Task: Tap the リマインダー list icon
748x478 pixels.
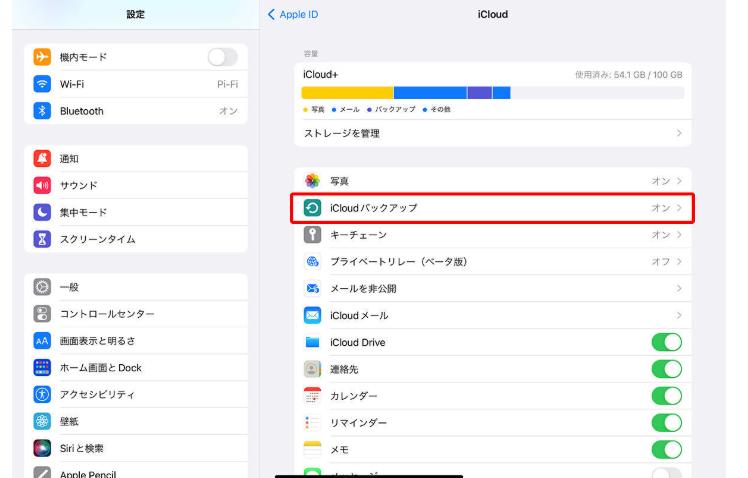Action: click(x=312, y=423)
